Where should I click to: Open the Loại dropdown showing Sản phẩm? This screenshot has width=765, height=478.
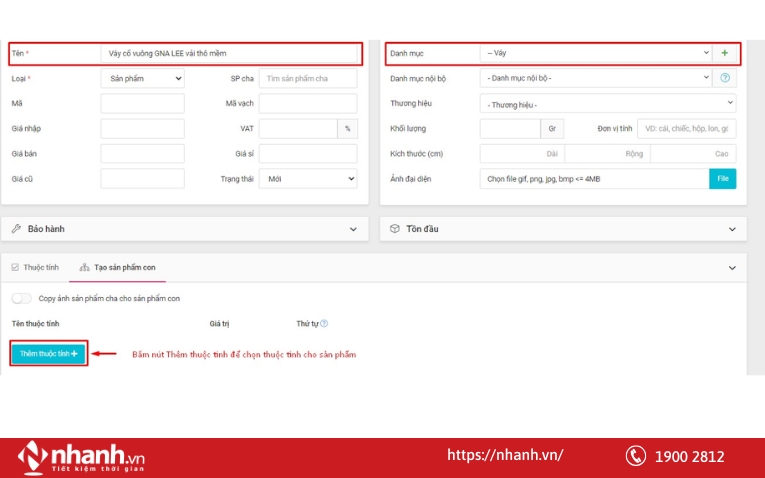pos(142,78)
